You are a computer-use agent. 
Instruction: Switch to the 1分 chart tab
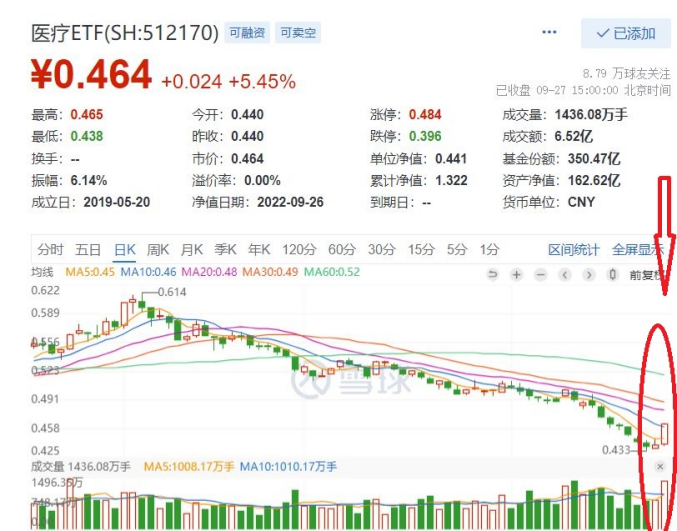coord(490,250)
